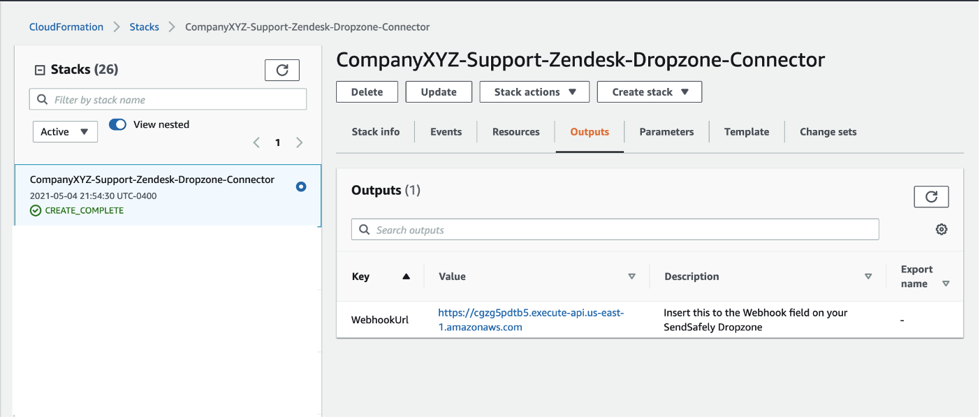Click the WebhookUrl key cell
The width and height of the screenshot is (980, 419).
pyautogui.click(x=380, y=320)
